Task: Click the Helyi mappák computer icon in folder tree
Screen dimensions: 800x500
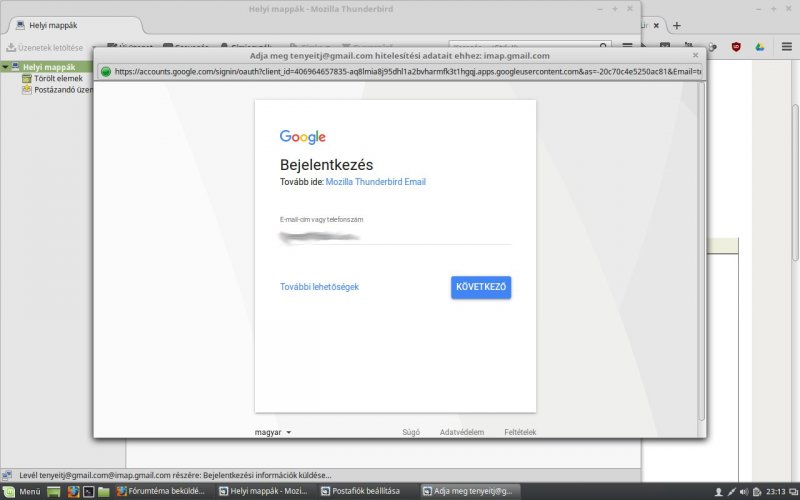Action: click(x=15, y=67)
